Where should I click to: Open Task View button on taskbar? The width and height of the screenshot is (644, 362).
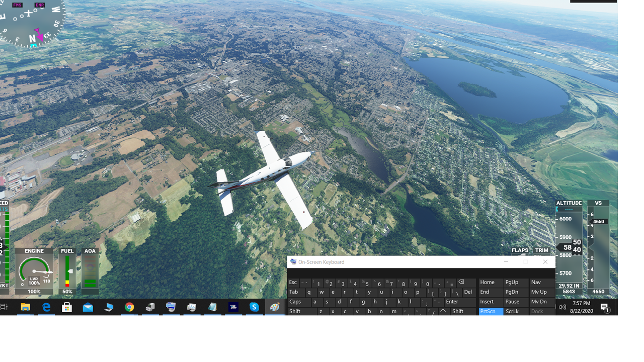tap(4, 307)
